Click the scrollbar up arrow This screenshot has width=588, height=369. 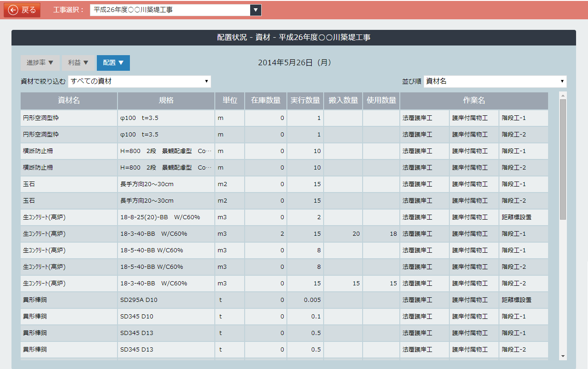[563, 96]
